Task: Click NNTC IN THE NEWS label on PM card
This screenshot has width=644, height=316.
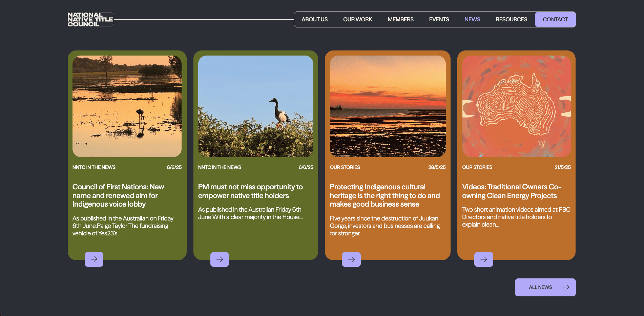Action: 220,167
